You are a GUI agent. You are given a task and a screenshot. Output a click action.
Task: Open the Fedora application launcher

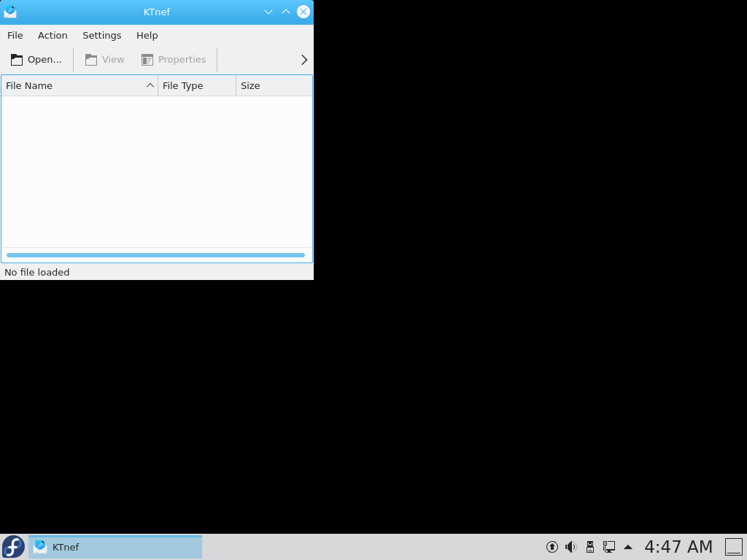13,547
